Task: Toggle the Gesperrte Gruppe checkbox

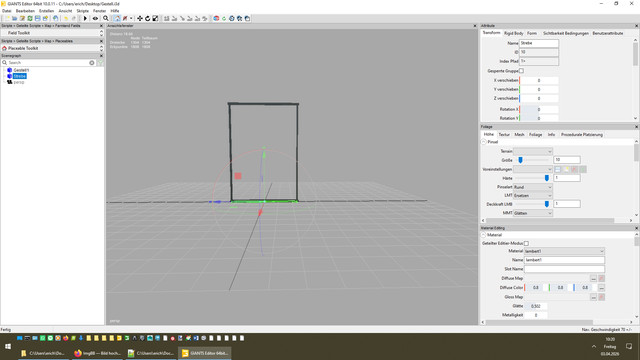Action: (x=521, y=71)
